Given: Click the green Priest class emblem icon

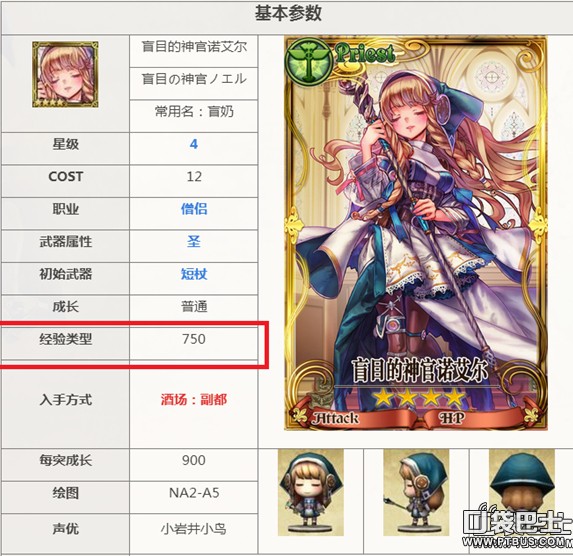Looking at the screenshot, I should [309, 61].
